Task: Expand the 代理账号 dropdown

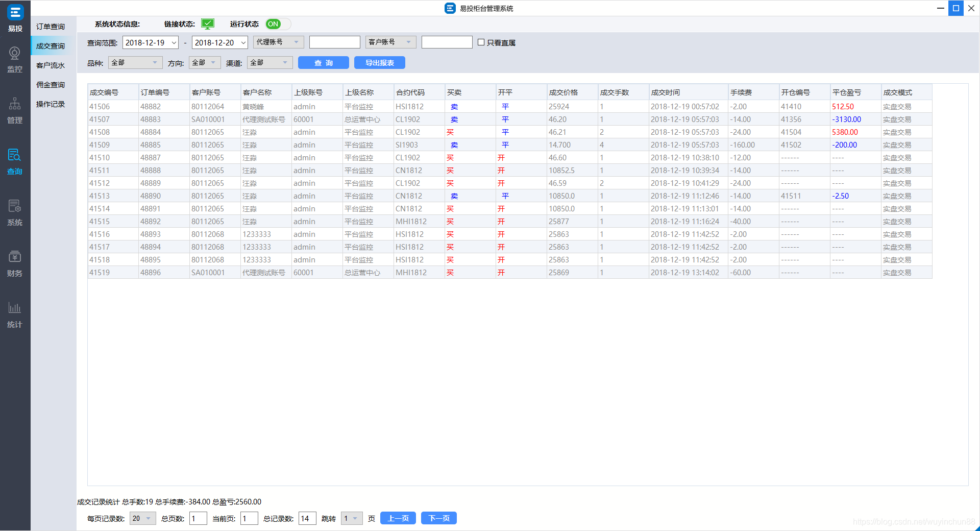Action: pos(278,42)
